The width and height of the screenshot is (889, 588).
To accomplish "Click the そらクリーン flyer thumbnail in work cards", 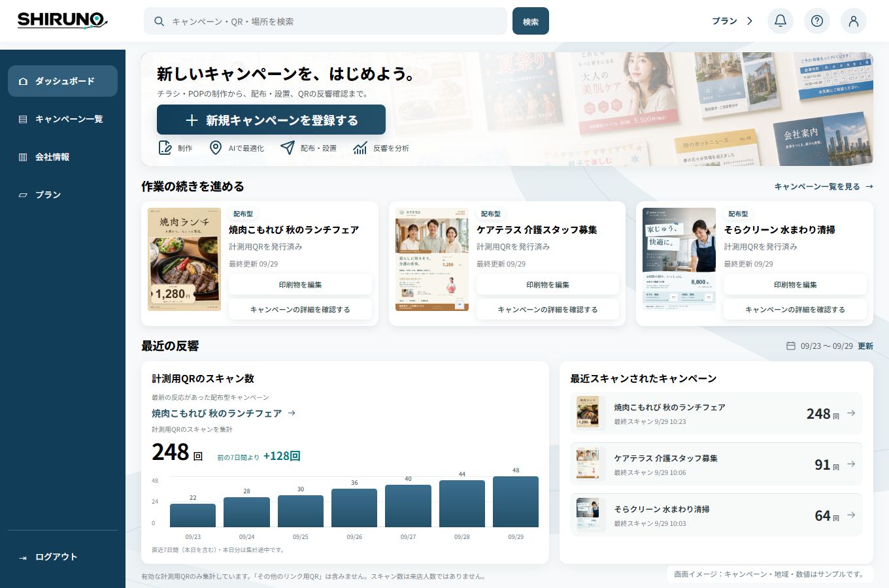I will [x=679, y=259].
